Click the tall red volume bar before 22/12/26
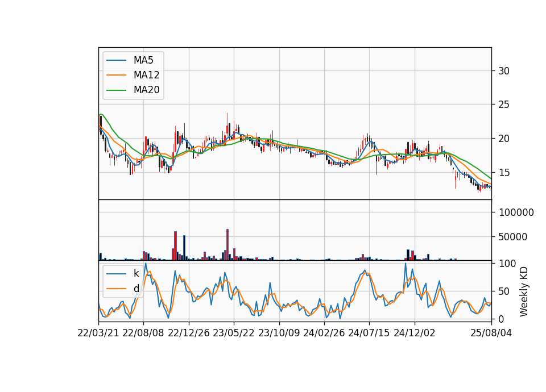Screen dimensions: 546x392 coord(176,245)
